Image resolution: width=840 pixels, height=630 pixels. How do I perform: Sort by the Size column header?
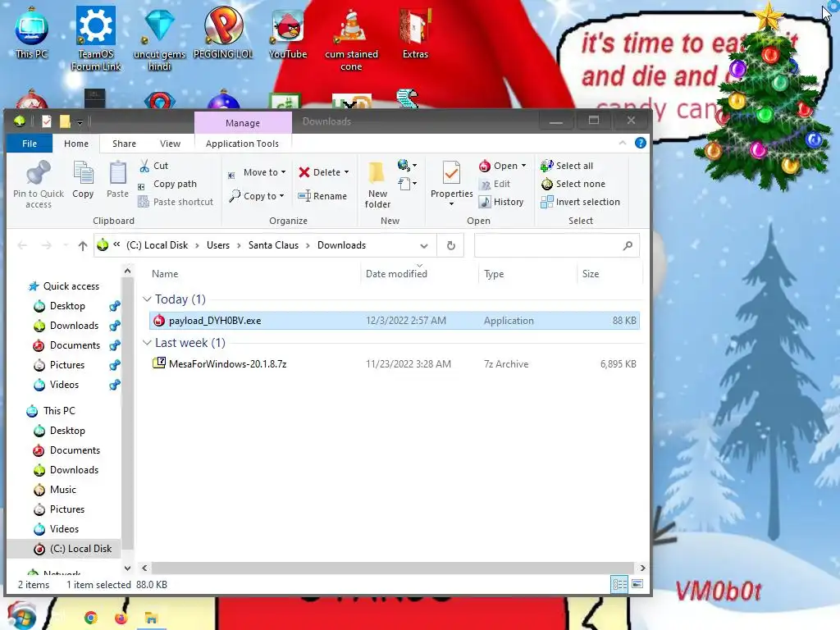coord(591,274)
